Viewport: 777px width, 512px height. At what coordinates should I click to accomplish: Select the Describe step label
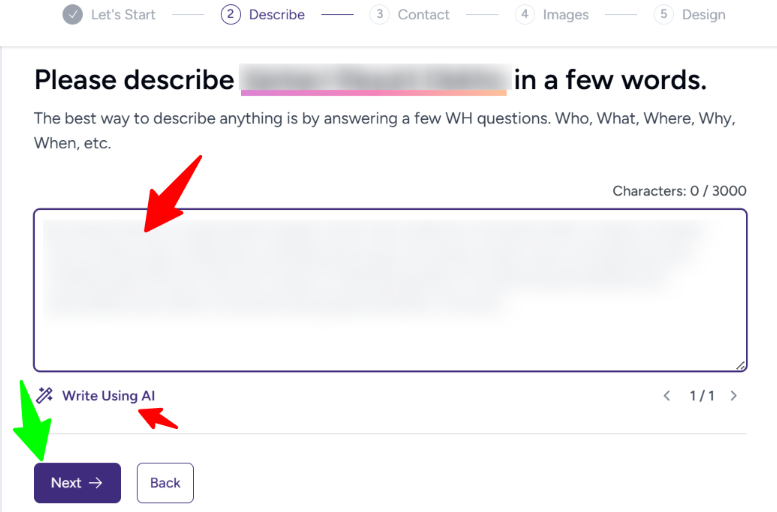pyautogui.click(x=277, y=15)
